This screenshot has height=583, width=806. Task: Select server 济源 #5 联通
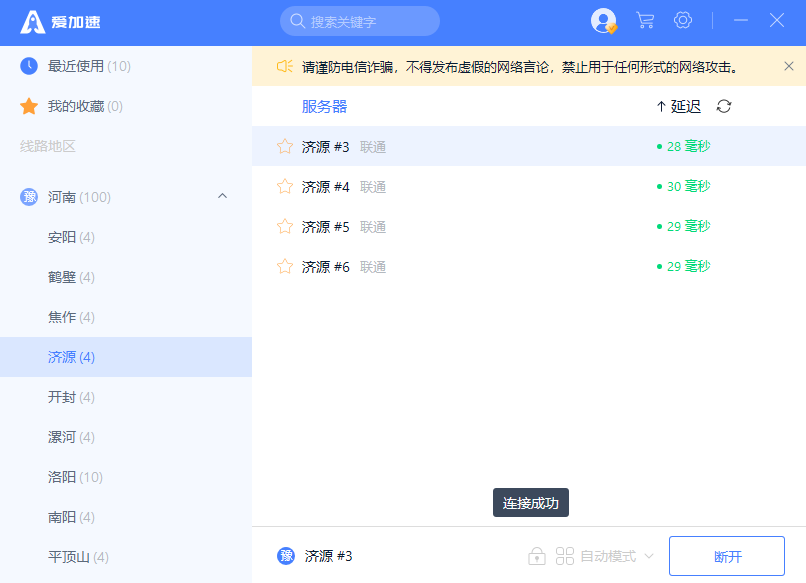pos(529,226)
